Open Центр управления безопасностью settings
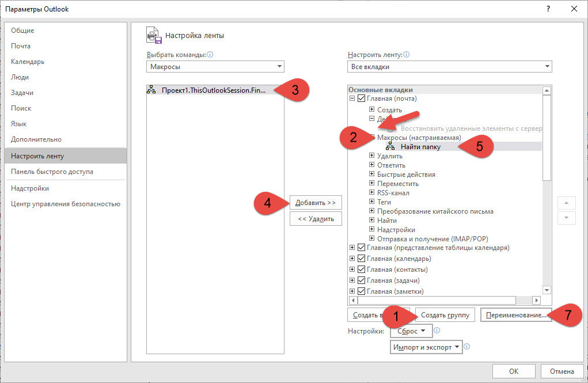588x383 pixels. pyautogui.click(x=66, y=204)
